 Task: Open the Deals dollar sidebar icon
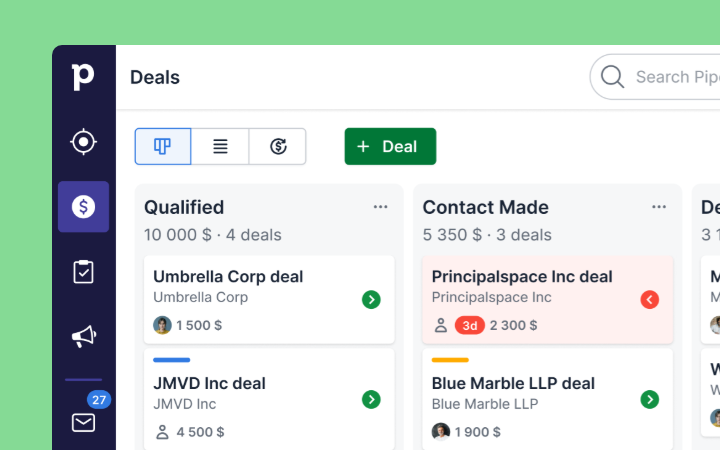pos(83,207)
